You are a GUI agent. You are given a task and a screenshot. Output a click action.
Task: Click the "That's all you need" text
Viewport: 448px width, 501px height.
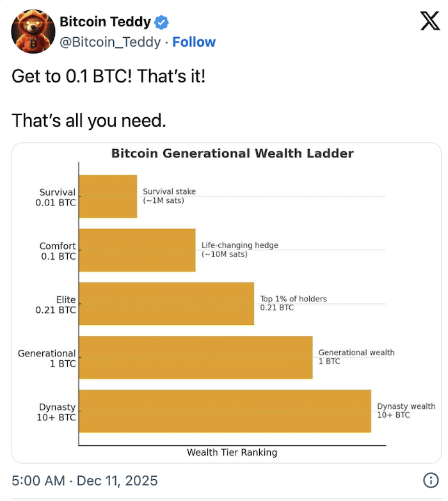coord(89,120)
